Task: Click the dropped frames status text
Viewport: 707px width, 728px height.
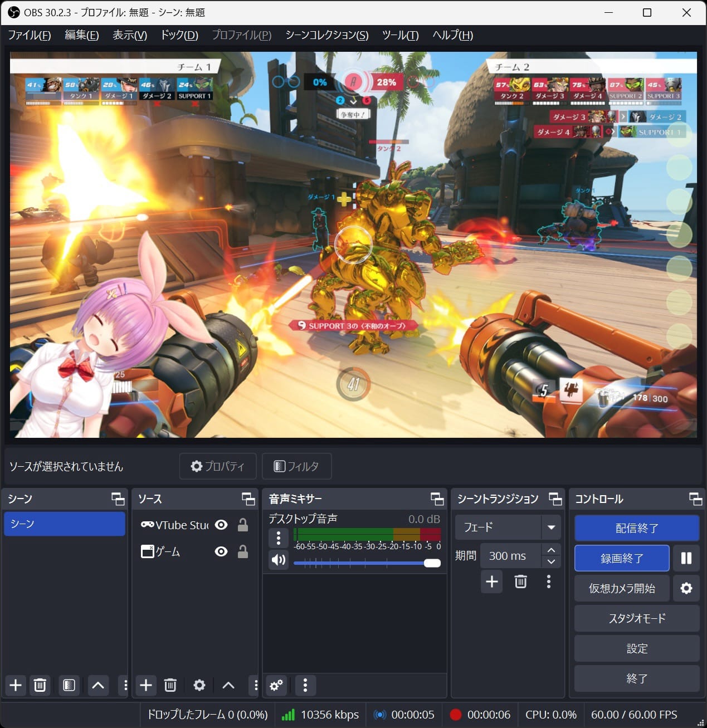Action: point(207,715)
